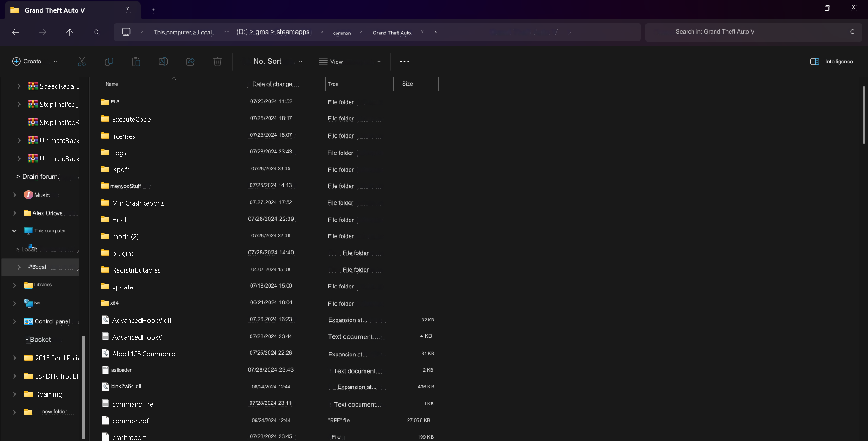Select the plugins folder

(x=123, y=254)
